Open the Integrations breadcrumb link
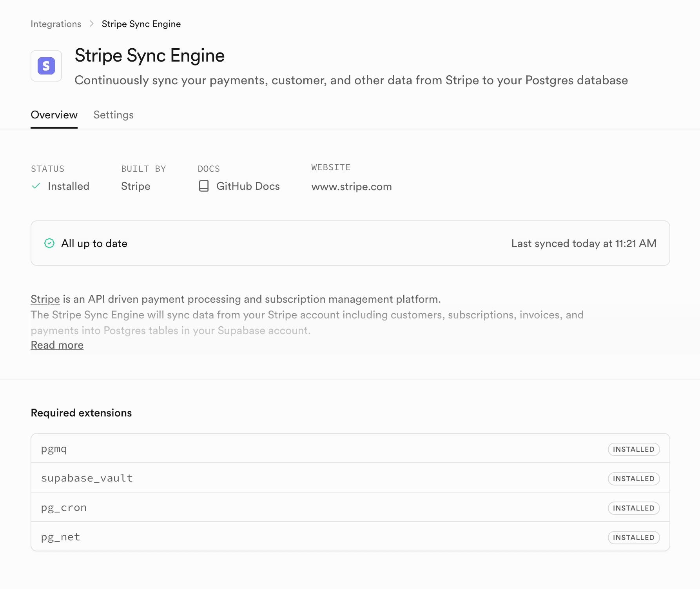This screenshot has height=589, width=700. (x=56, y=24)
